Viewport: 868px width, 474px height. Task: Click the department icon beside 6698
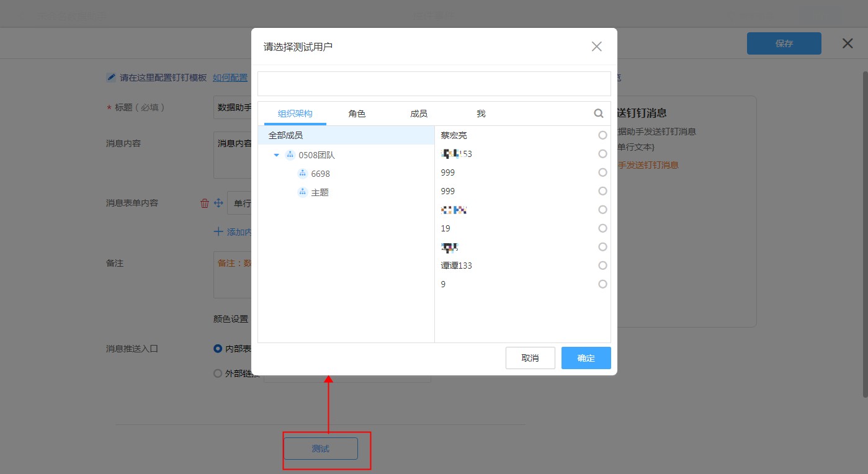click(303, 174)
